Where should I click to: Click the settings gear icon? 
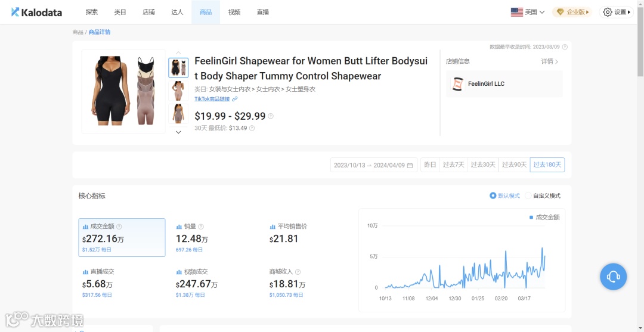tap(608, 13)
